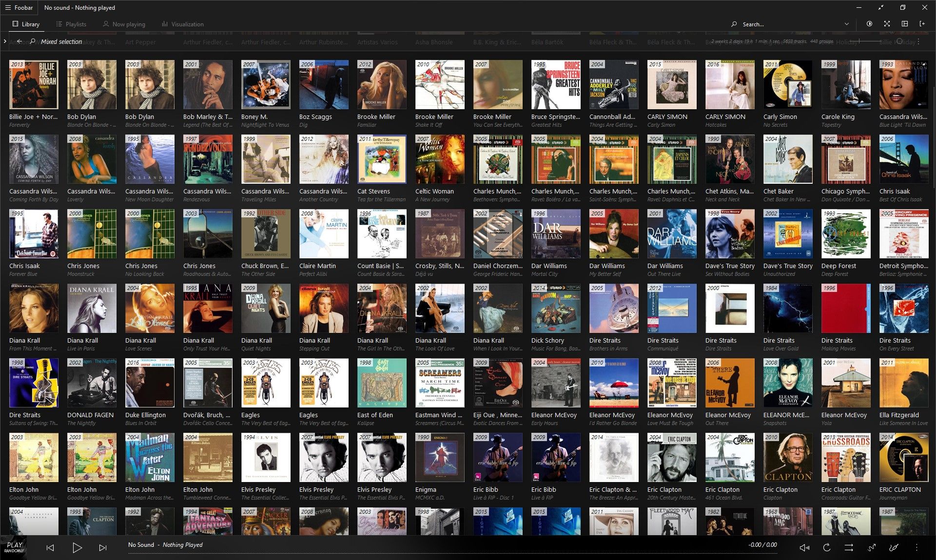Switch to the Playlists tab

71,24
